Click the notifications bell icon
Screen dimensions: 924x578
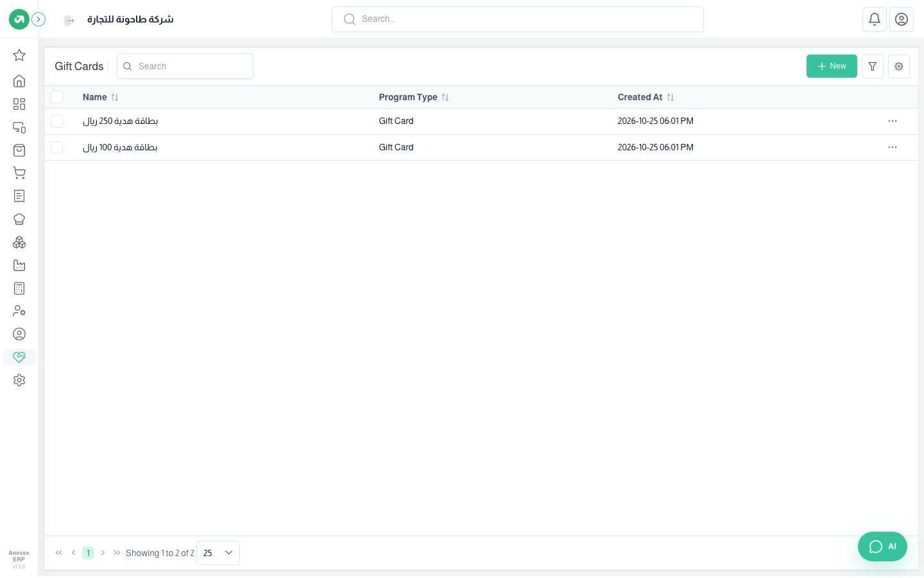point(875,19)
